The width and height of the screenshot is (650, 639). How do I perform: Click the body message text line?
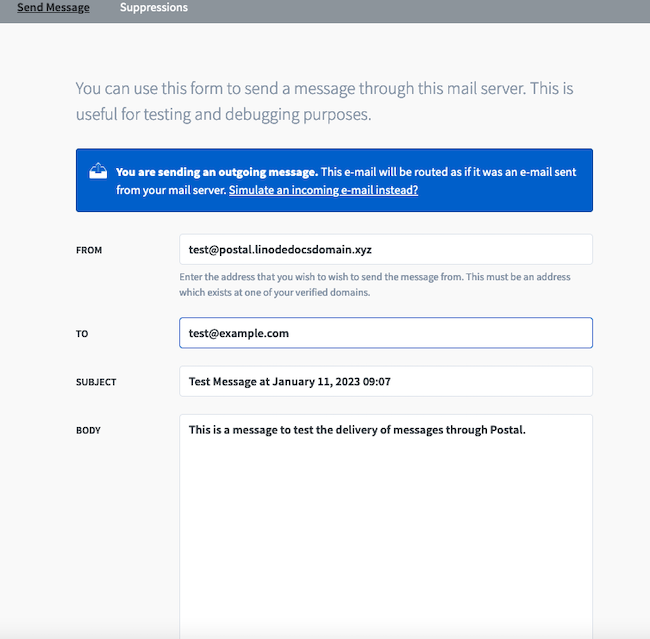click(x=357, y=430)
